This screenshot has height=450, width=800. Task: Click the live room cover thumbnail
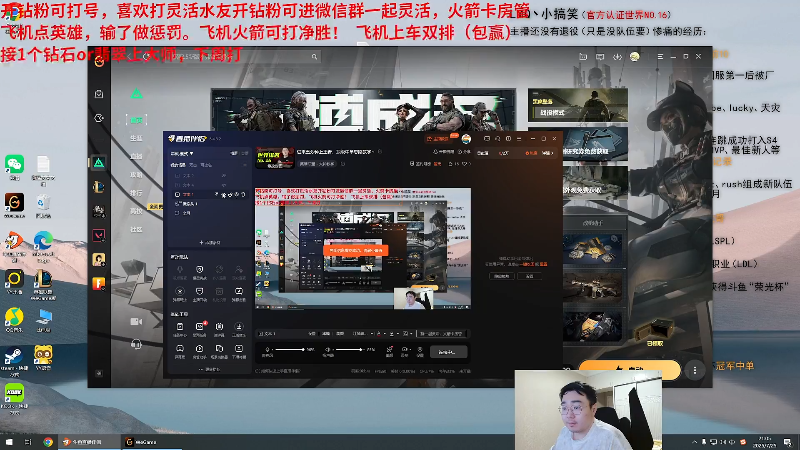[x=274, y=158]
